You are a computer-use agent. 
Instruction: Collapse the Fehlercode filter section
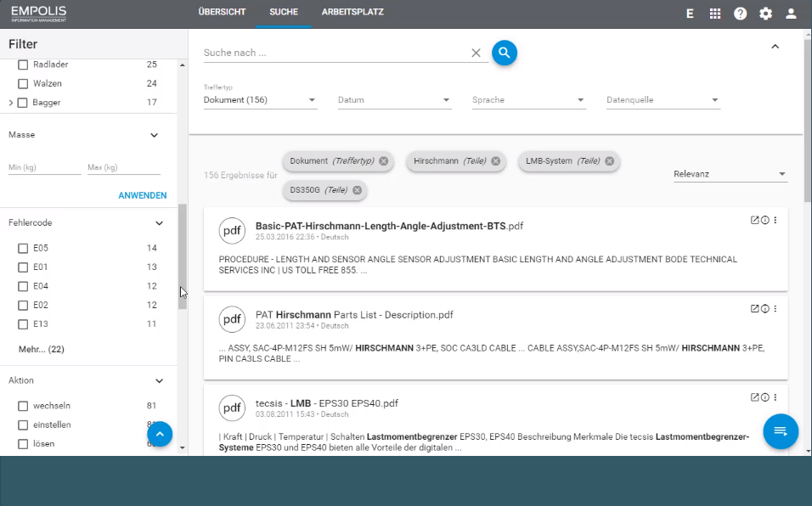(x=159, y=223)
